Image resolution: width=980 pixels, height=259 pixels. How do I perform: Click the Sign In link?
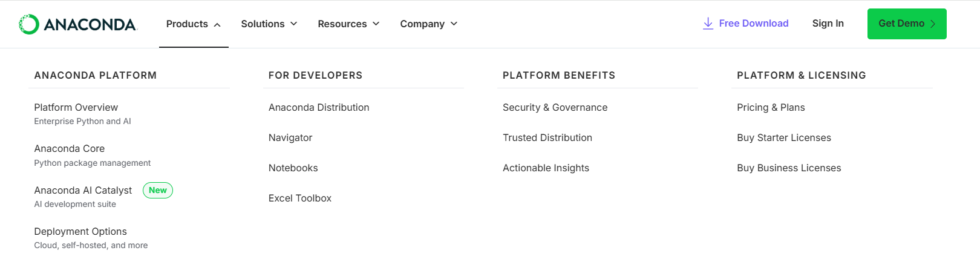click(x=828, y=24)
